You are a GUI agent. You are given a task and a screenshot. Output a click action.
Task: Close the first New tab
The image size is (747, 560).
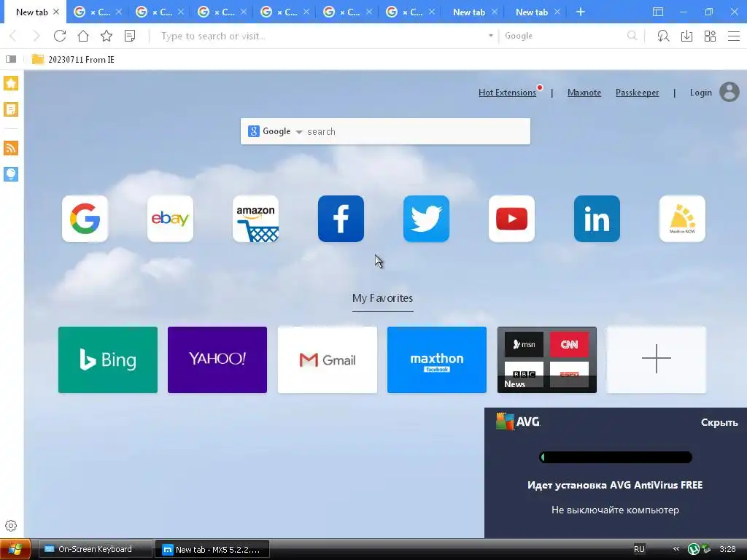[x=56, y=12]
